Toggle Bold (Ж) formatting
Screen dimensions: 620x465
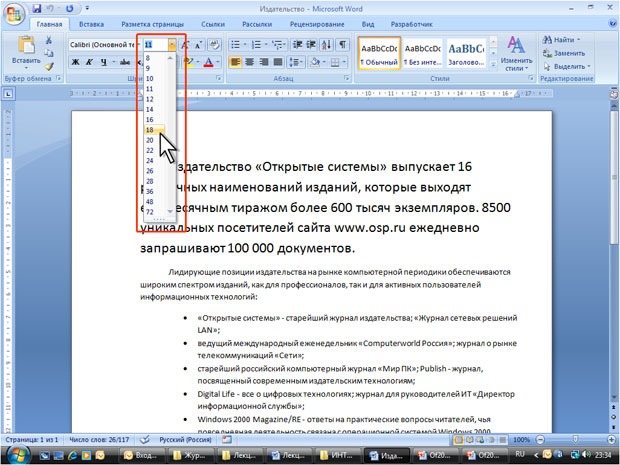click(x=75, y=62)
